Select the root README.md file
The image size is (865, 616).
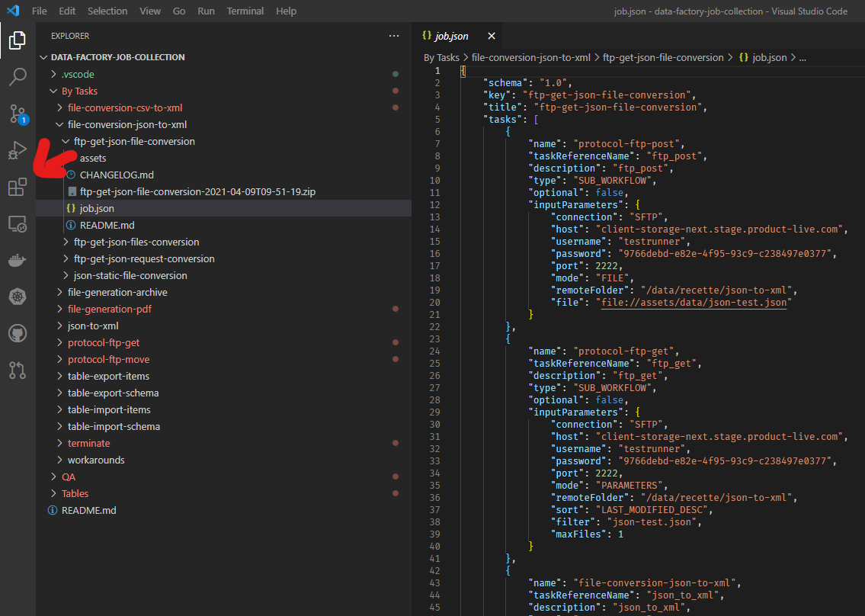88,510
